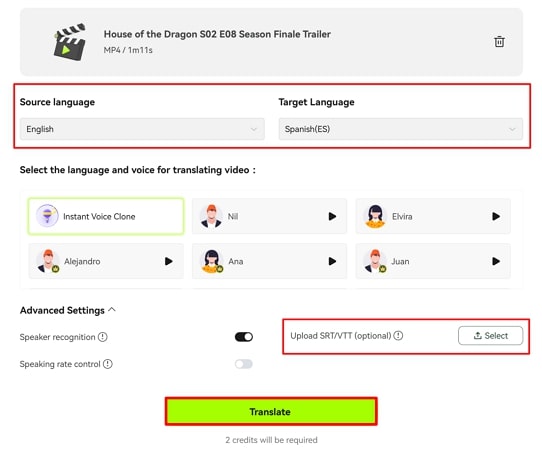Click the Translate button

click(x=271, y=412)
